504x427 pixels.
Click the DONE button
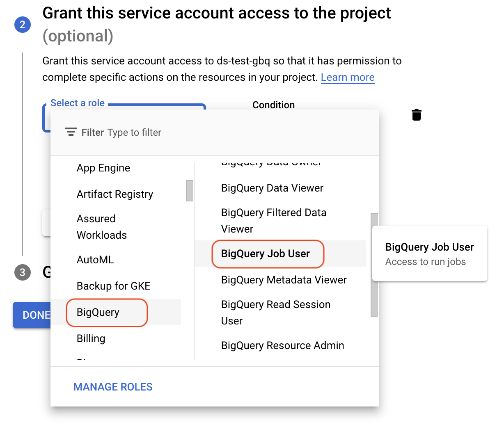tap(32, 315)
